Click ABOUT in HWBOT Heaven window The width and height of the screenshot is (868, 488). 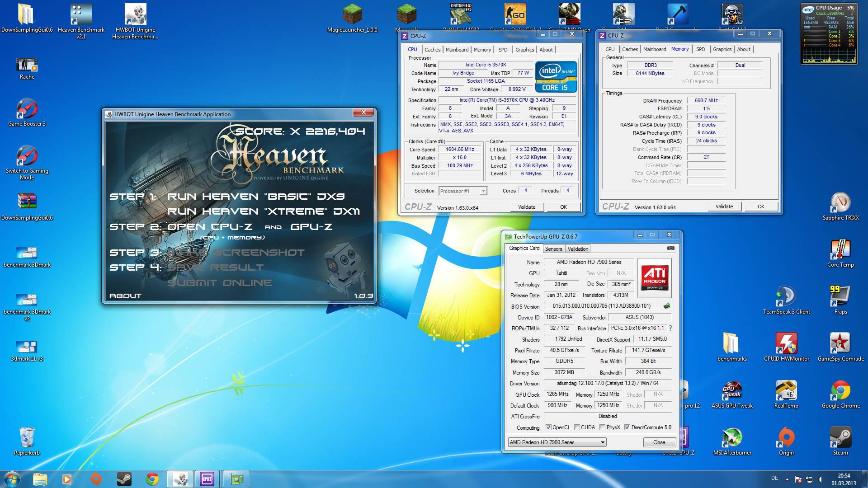(125, 296)
